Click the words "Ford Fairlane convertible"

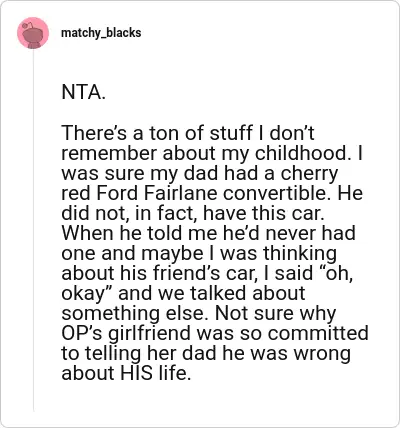214,193
